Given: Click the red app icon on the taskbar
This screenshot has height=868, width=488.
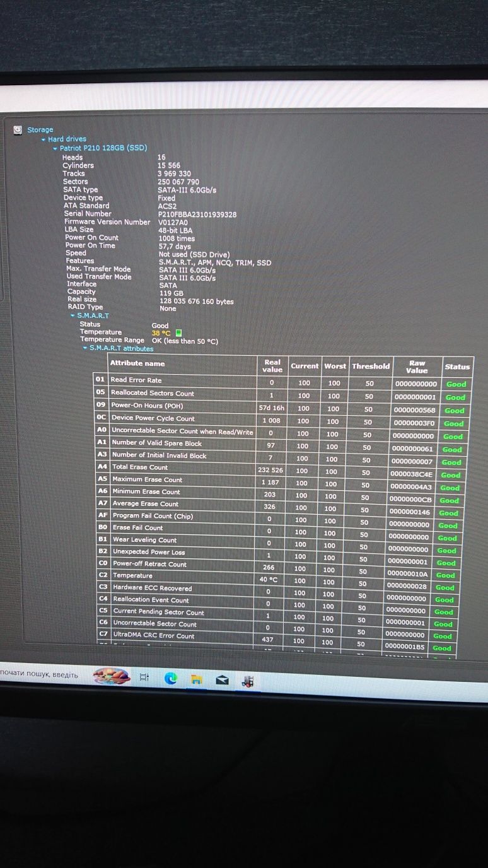Looking at the screenshot, I should pos(248,681).
